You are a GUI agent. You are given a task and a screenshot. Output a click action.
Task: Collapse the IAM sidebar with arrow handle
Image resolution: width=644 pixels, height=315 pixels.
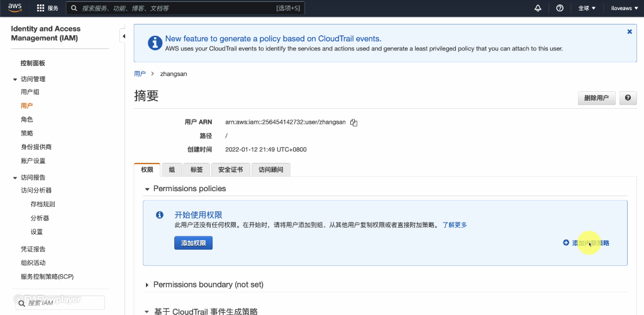pyautogui.click(x=123, y=36)
